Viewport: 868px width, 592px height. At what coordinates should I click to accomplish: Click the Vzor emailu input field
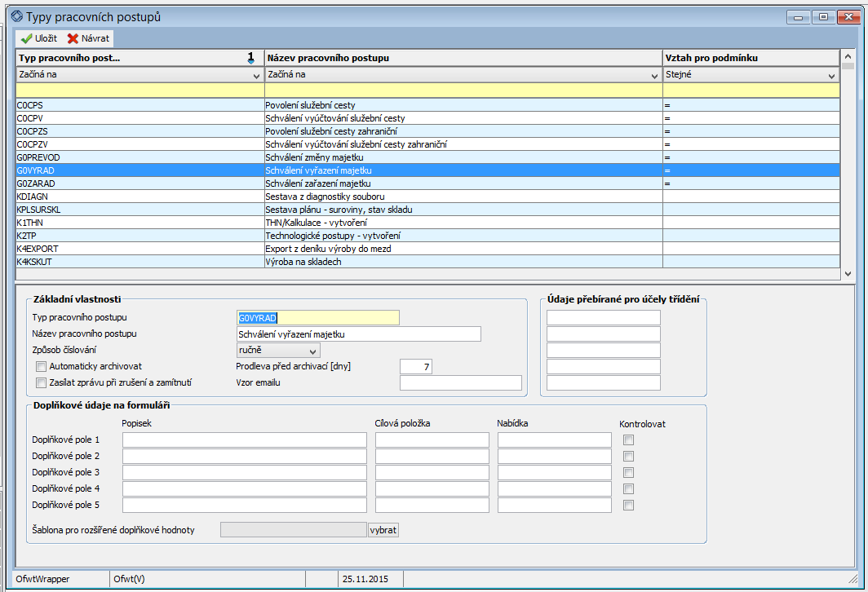460,383
